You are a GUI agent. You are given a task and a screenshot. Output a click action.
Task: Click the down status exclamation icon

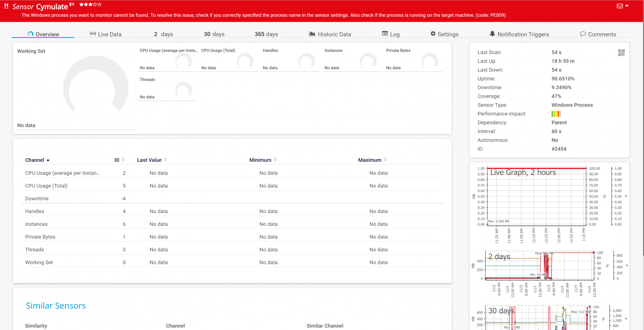pos(6,6)
